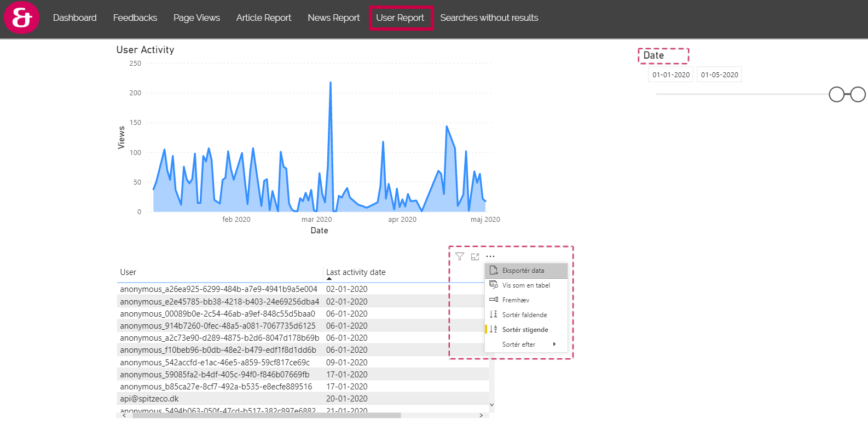This screenshot has height=436, width=868.
Task: Click the start date field 01-01-2020
Action: point(671,75)
